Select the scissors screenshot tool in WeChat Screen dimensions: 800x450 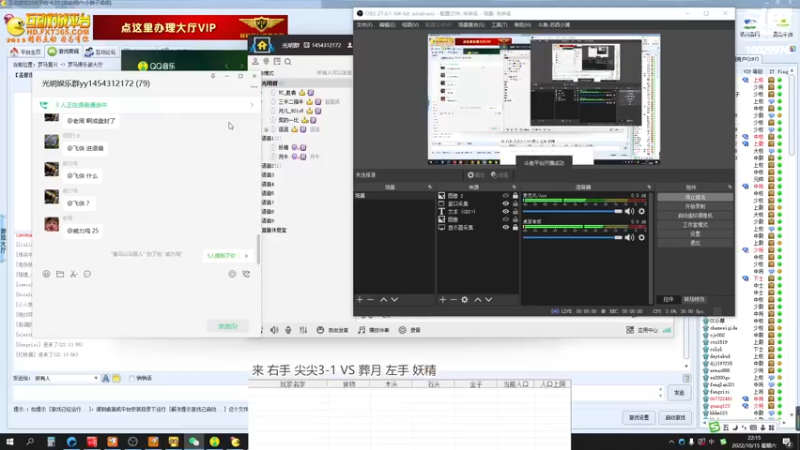pyautogui.click(x=74, y=274)
